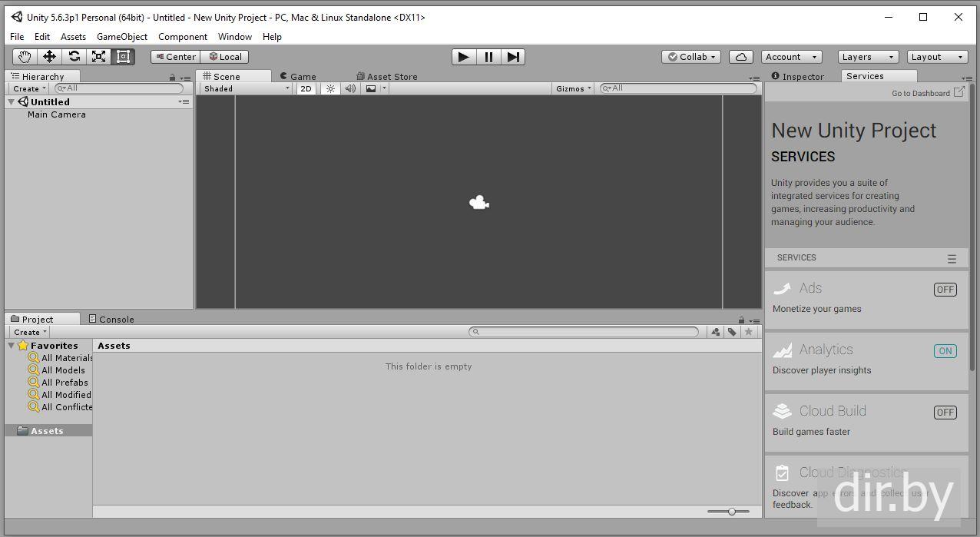Click the Pause button
Image resolution: width=980 pixels, height=537 pixels.
(x=488, y=57)
